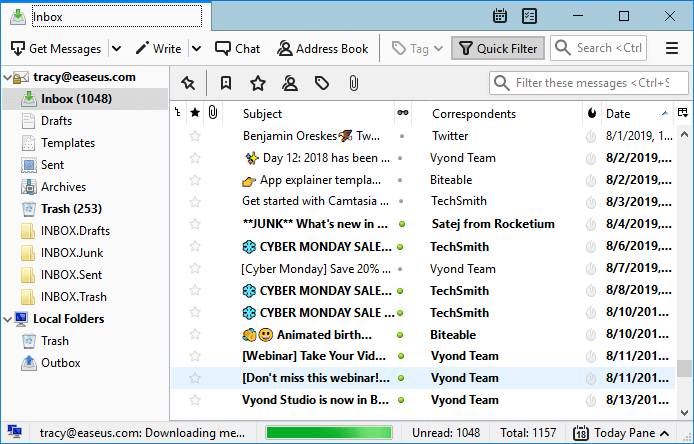This screenshot has width=694, height=444.
Task: Select the Inbox (1048) folder
Action: pos(76,99)
